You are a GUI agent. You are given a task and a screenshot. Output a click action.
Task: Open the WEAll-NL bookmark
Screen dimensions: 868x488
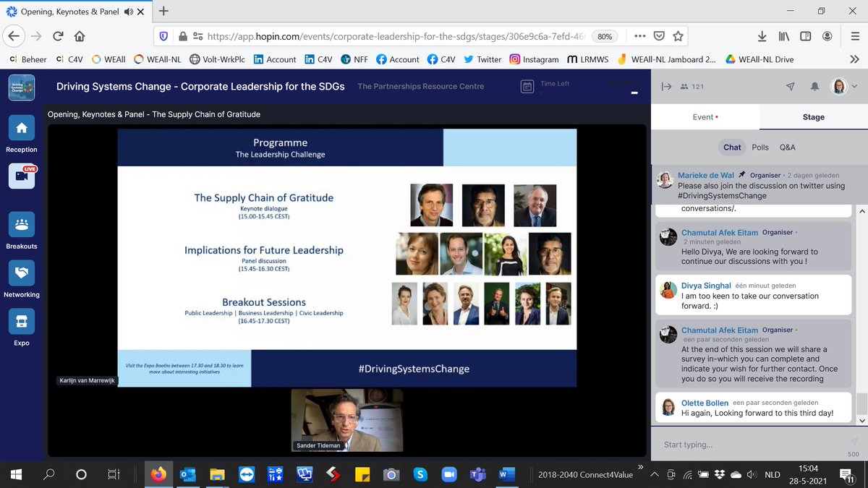158,59
